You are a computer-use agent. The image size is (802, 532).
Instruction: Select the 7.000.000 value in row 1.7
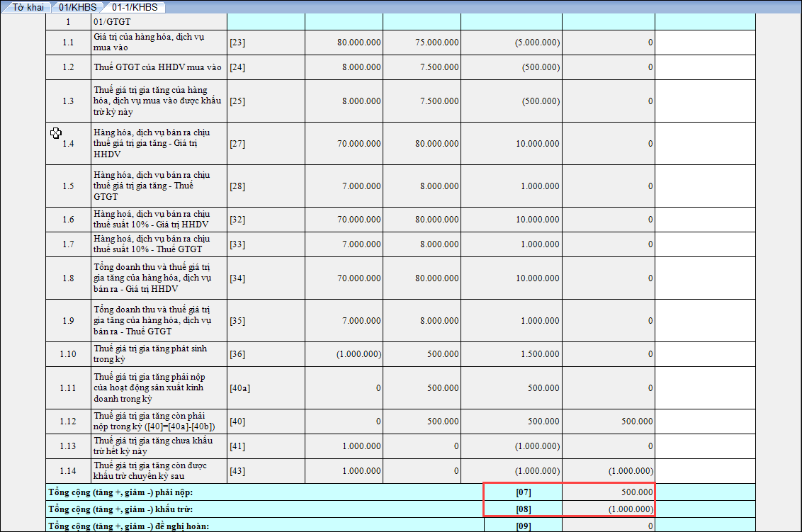(x=358, y=244)
